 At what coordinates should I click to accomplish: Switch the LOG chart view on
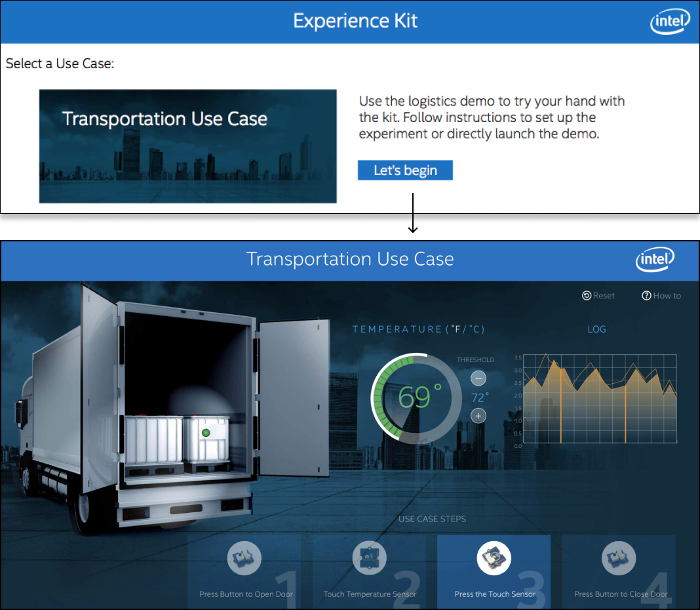(x=596, y=329)
